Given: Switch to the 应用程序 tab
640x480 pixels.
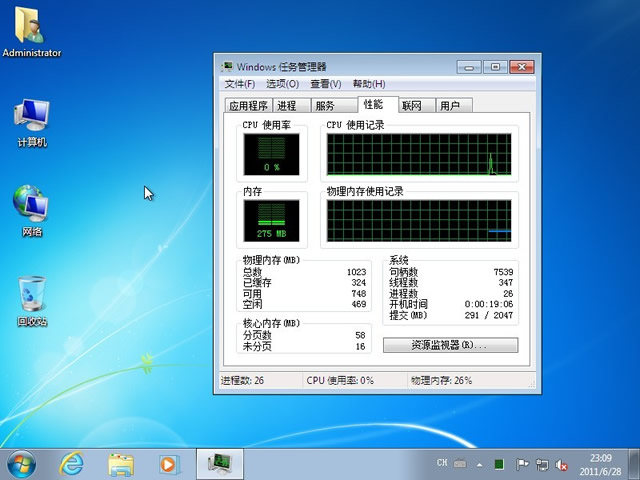Looking at the screenshot, I should (248, 106).
